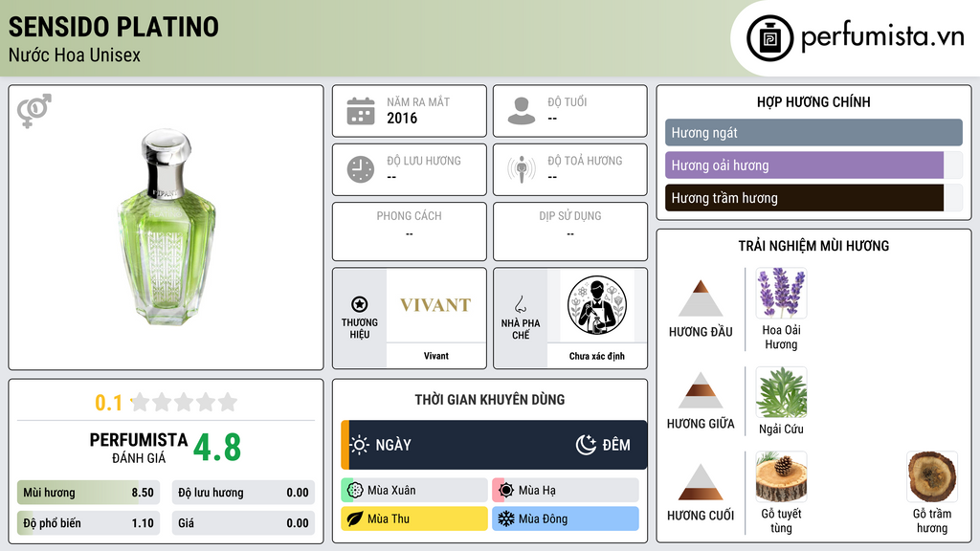Click the Hương giữa pyramid icon
The image size is (980, 551).
click(701, 390)
